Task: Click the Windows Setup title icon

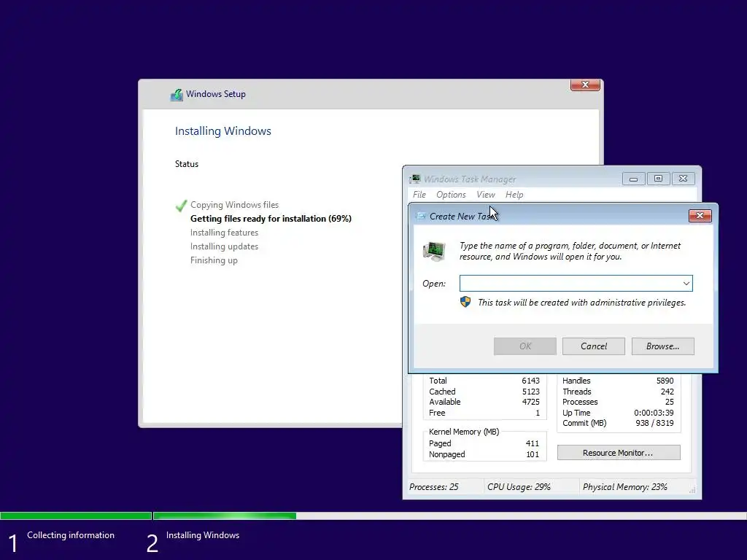Action: coord(177,94)
